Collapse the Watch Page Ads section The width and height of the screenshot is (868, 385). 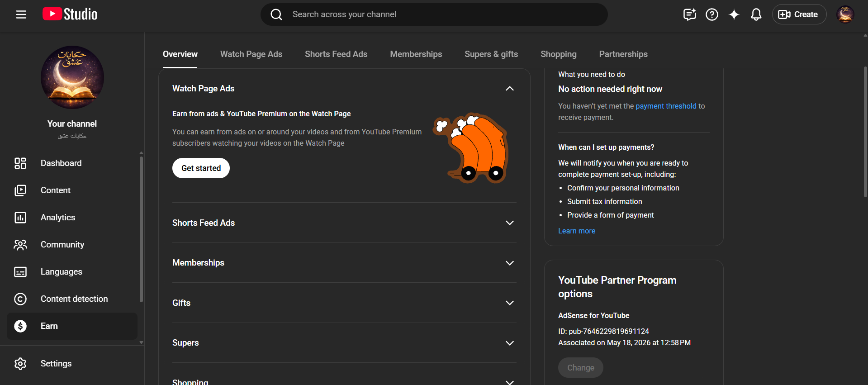point(510,89)
